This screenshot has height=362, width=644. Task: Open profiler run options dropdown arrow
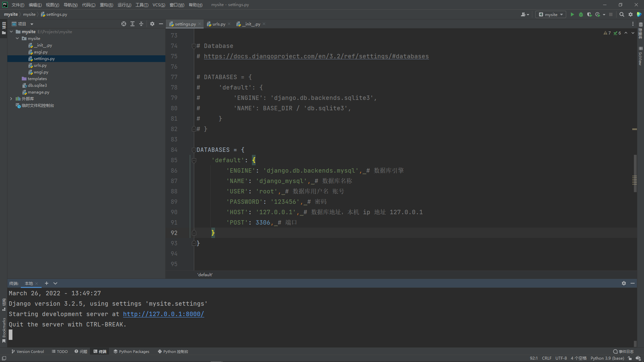(604, 14)
